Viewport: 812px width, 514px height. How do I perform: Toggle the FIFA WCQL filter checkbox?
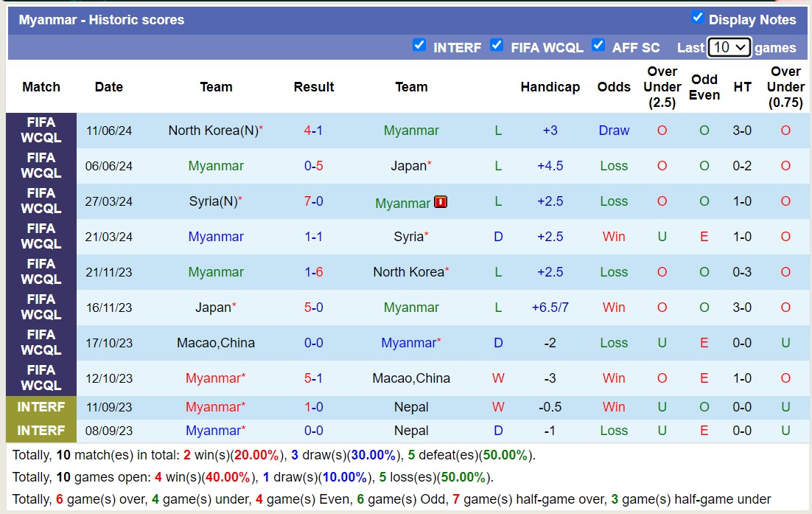tap(497, 45)
